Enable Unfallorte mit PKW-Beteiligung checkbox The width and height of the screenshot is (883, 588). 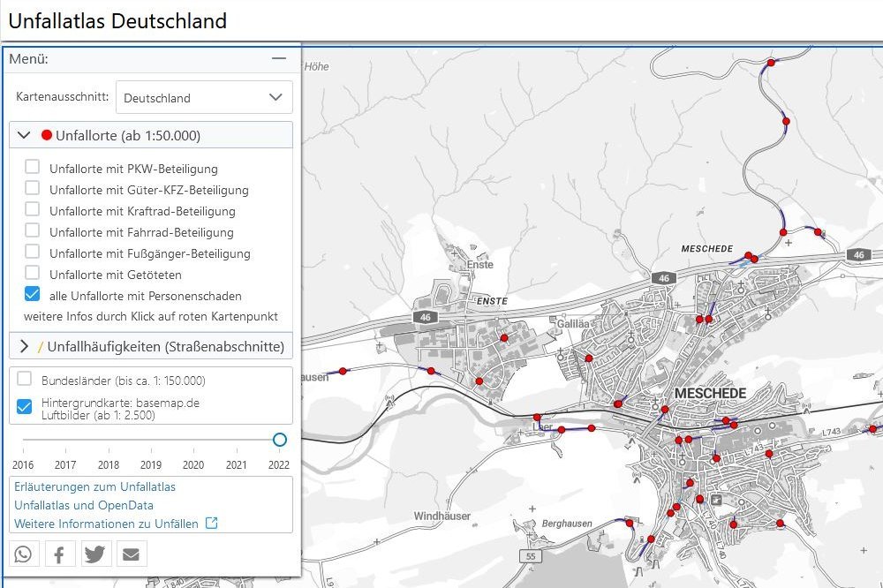(x=32, y=167)
